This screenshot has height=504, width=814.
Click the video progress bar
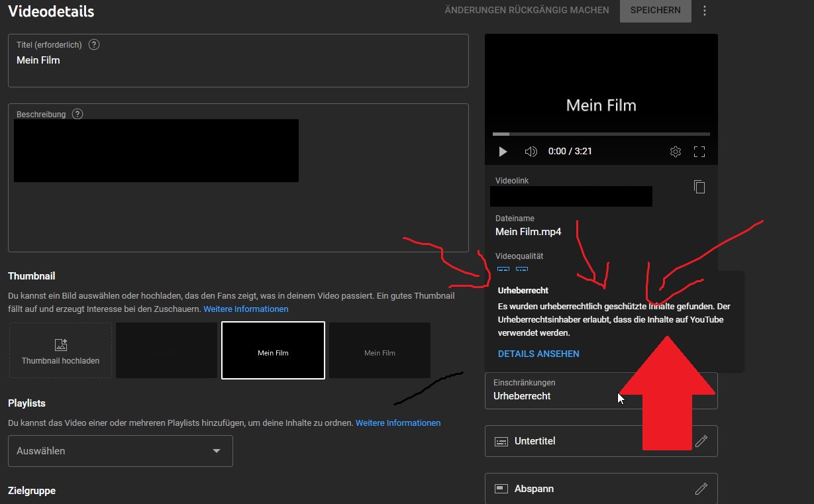601,134
